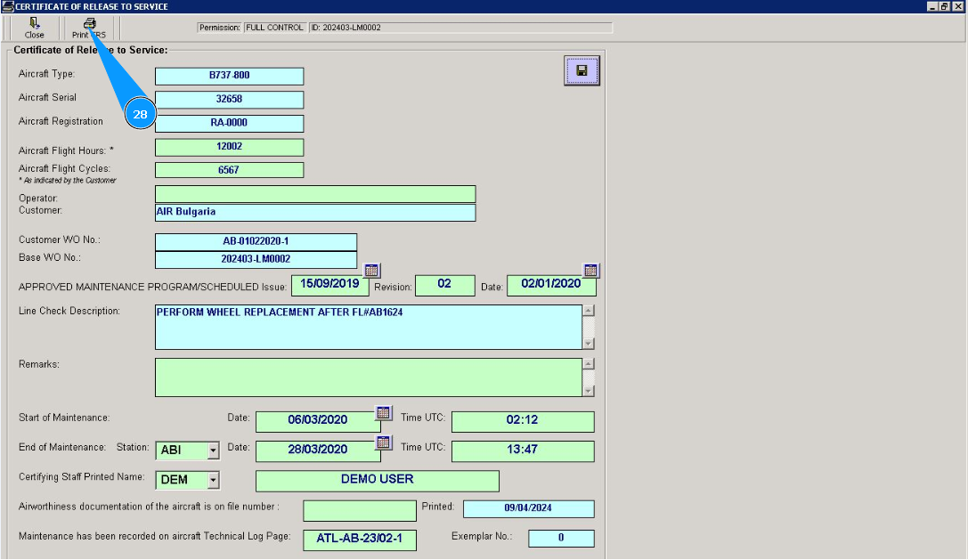Click the Print CRS printer icon
The width and height of the screenshot is (968, 560).
pos(89,24)
